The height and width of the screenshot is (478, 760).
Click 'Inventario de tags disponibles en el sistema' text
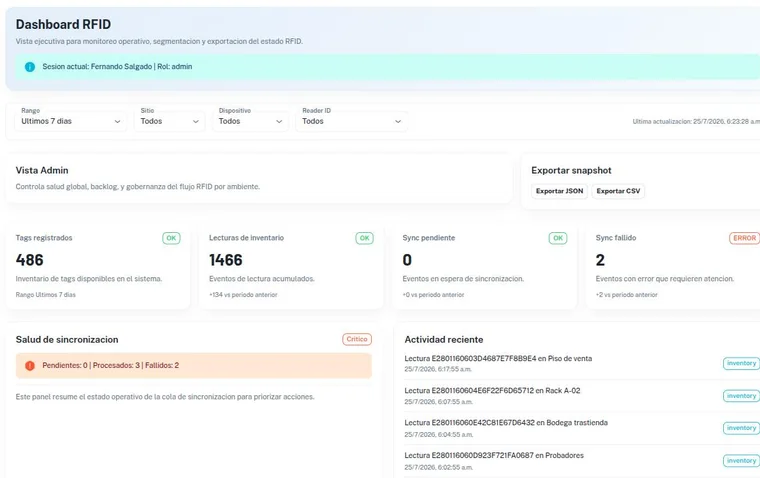89,279
